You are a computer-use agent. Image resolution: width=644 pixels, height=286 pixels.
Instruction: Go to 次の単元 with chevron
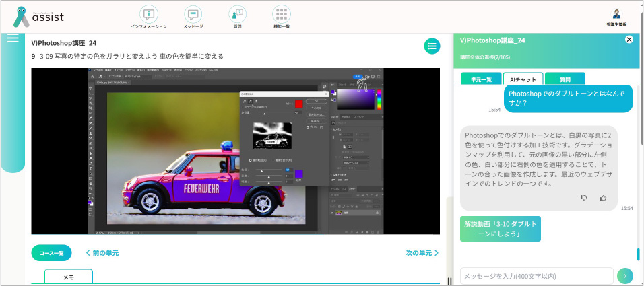tap(422, 253)
